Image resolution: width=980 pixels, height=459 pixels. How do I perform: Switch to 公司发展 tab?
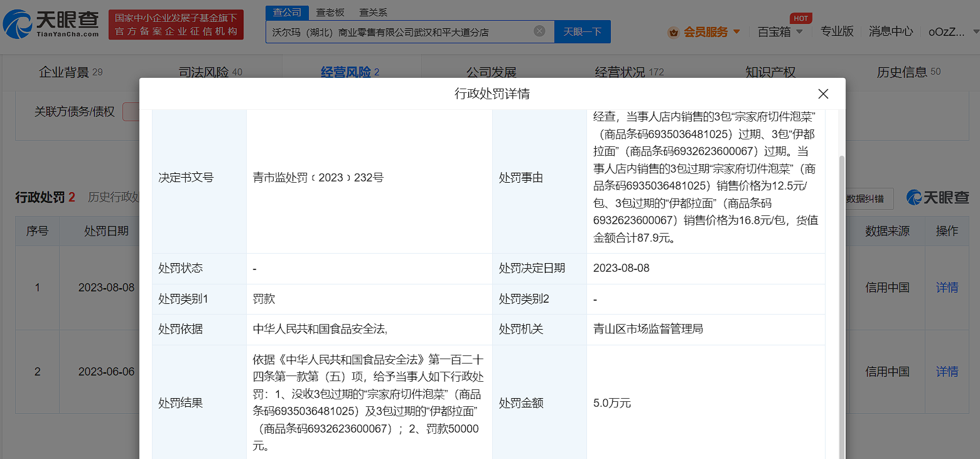tap(491, 72)
